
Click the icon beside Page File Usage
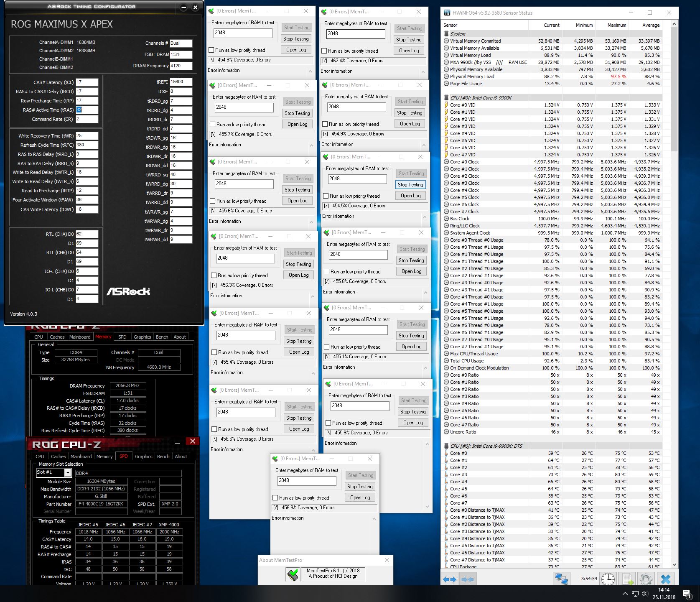446,84
